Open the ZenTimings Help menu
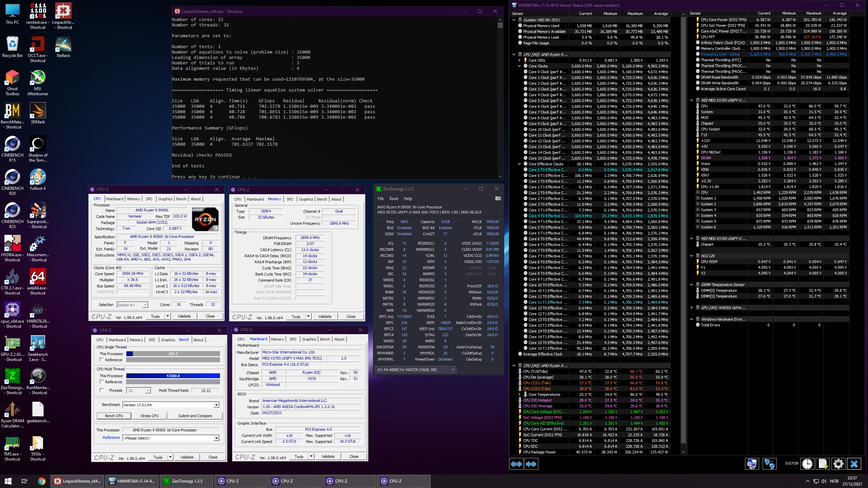 coord(408,199)
